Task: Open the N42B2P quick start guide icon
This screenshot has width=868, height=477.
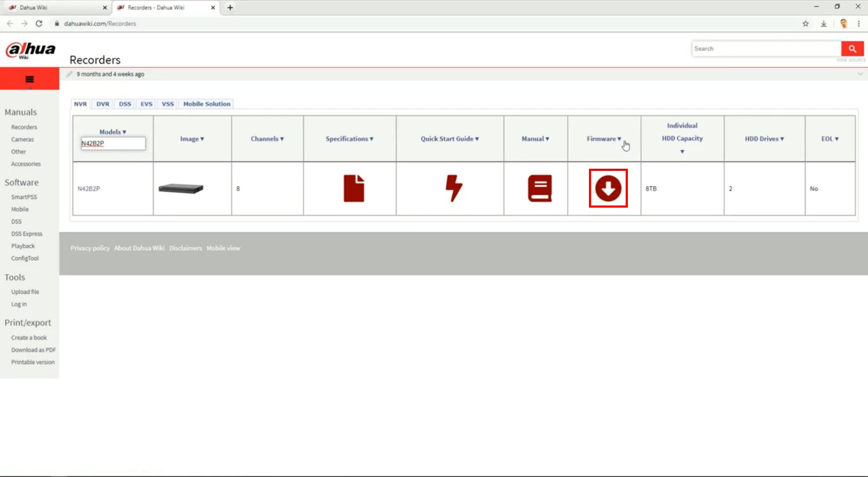Action: coord(454,188)
